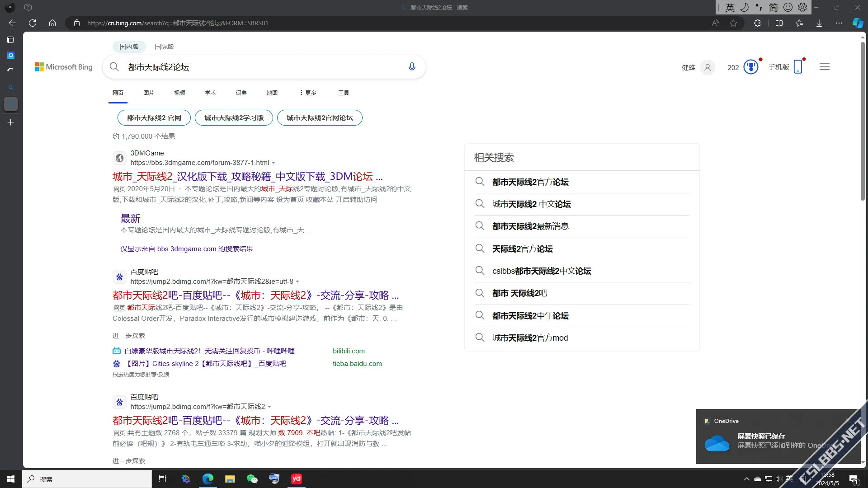The image size is (868, 488).
Task: Open Youdao dictionary taskbar icon
Action: [297, 479]
